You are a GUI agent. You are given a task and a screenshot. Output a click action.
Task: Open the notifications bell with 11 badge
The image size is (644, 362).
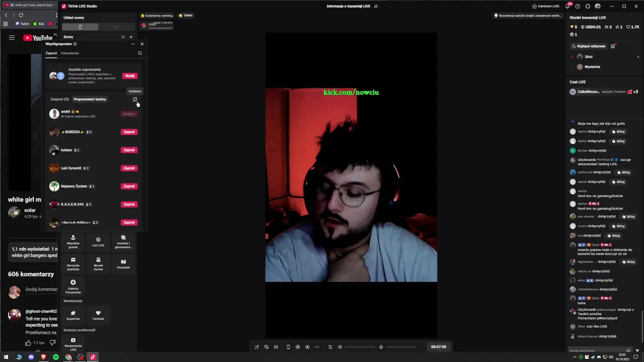pos(568,6)
